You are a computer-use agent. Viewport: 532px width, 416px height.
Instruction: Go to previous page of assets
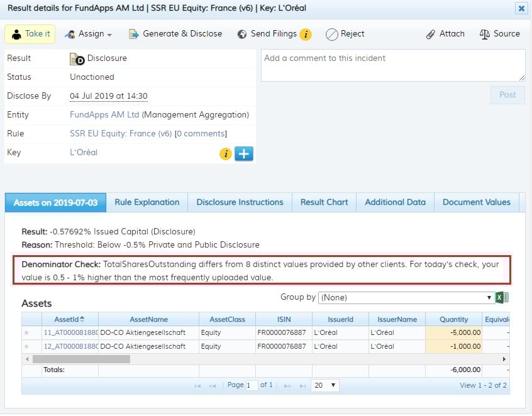pos(213,386)
